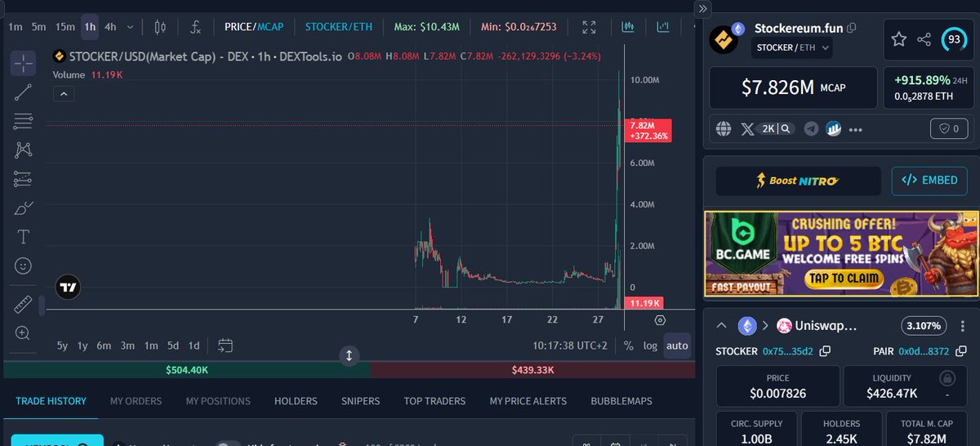Select the pattern drawing tool

coord(23,150)
